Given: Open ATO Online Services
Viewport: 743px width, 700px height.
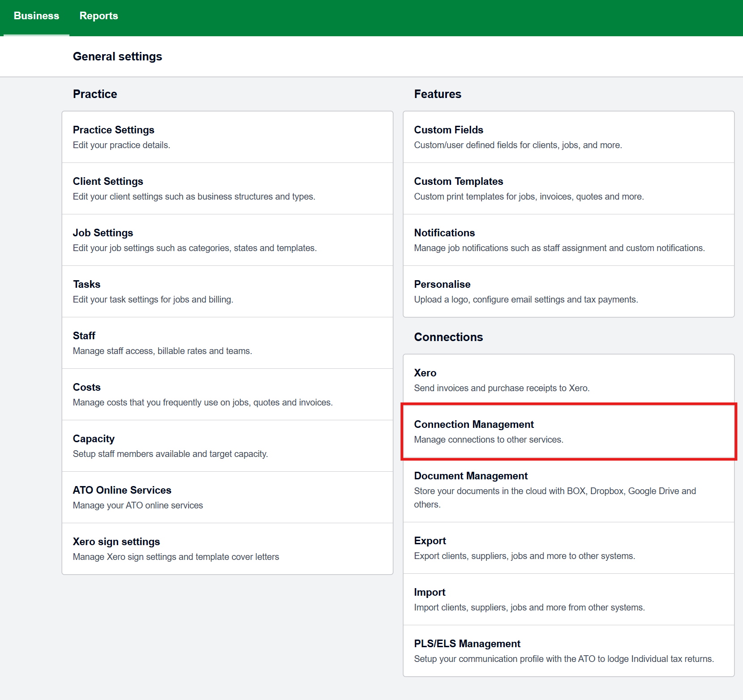Looking at the screenshot, I should (122, 490).
